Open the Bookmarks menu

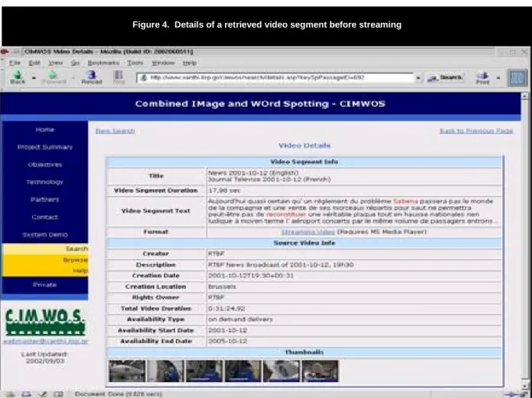point(103,63)
